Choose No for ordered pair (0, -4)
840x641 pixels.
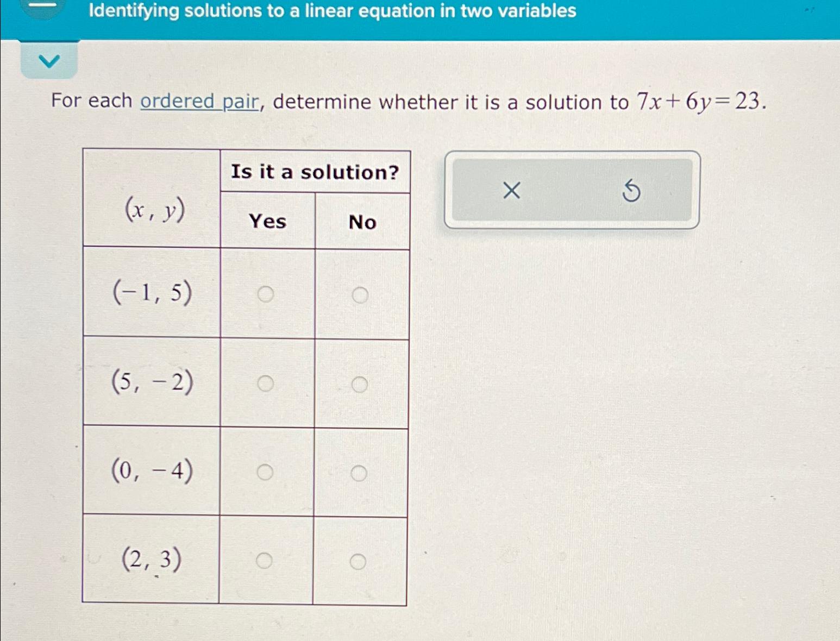tap(359, 474)
